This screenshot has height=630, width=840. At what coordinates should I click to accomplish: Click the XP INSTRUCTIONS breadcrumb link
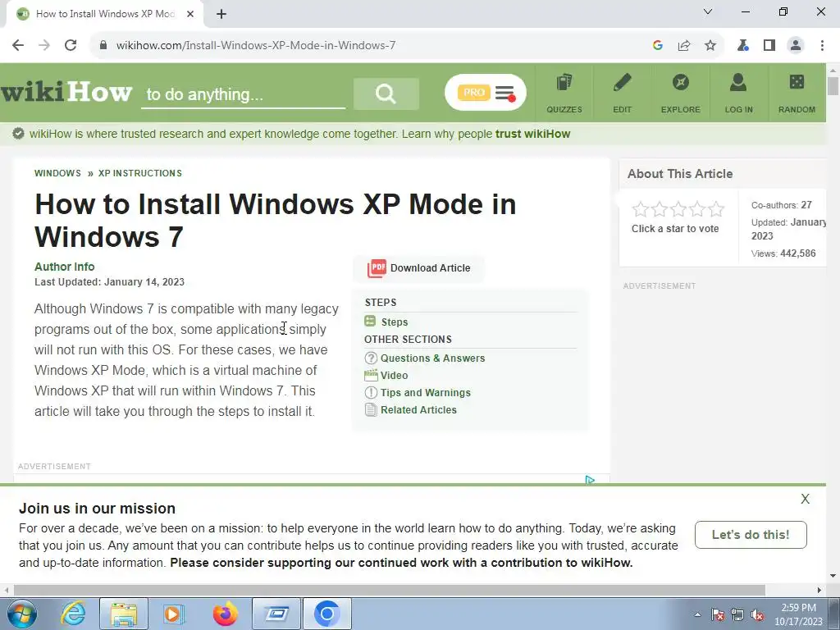click(139, 173)
